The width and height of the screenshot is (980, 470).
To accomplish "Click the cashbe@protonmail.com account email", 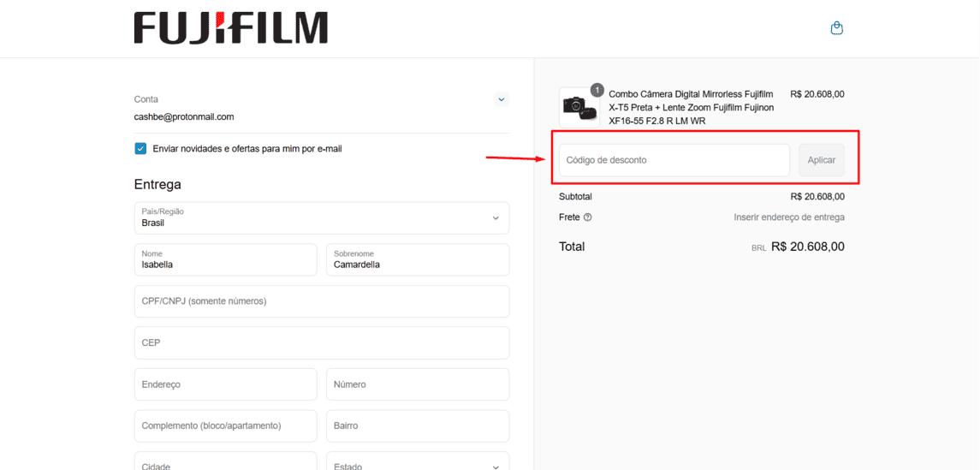I will [x=184, y=116].
